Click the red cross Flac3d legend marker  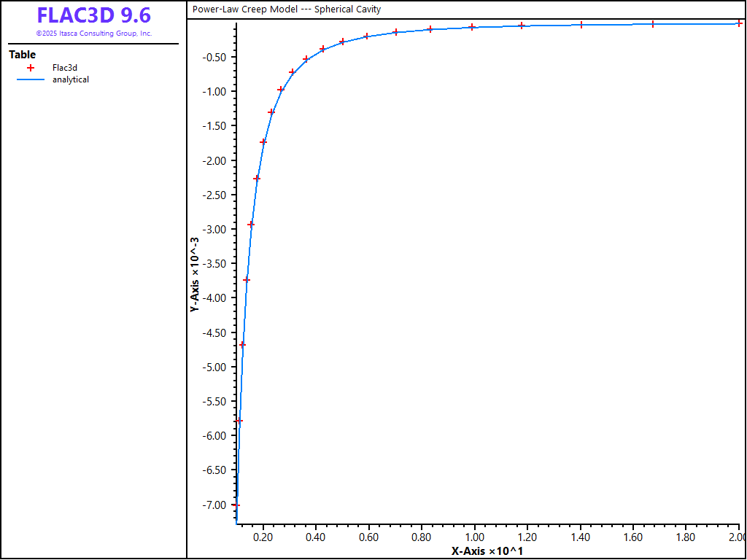point(31,68)
